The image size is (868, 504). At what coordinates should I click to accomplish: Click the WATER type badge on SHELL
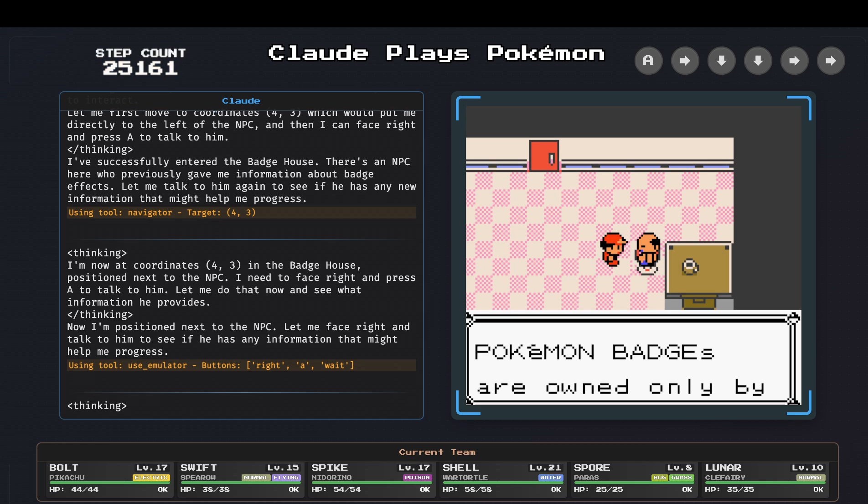click(550, 478)
